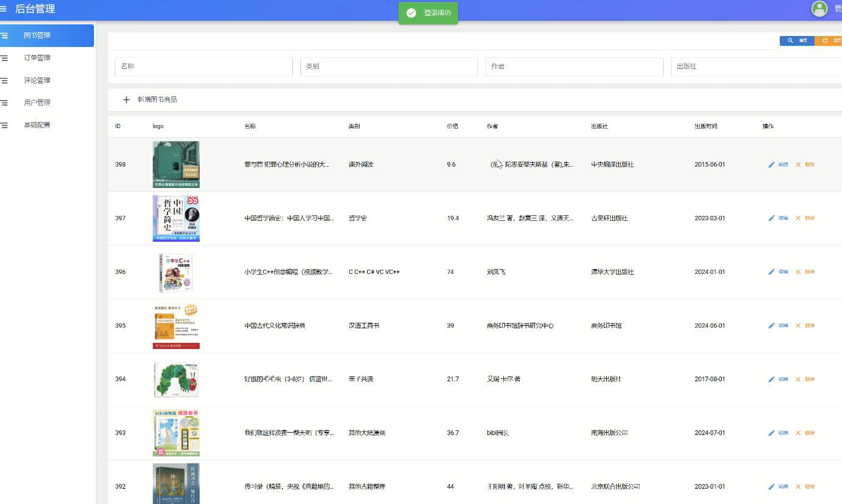Click the 后台管理 header title

[35, 9]
